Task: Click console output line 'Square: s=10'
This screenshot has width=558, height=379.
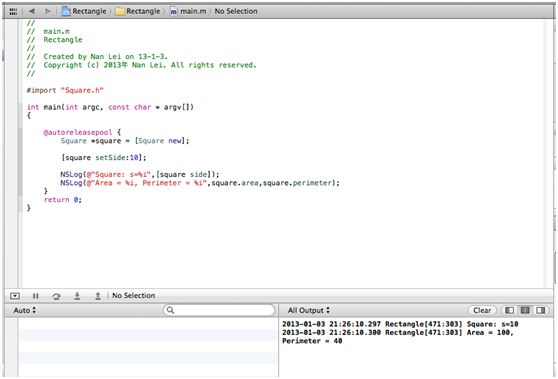Action: 400,324
